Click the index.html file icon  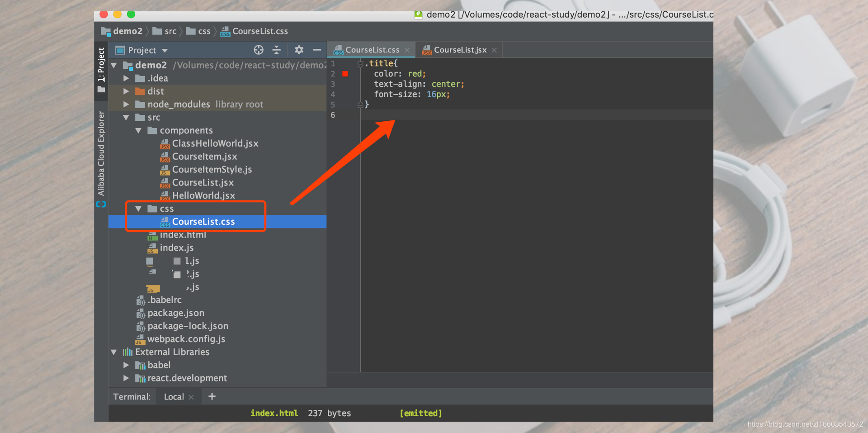click(153, 235)
